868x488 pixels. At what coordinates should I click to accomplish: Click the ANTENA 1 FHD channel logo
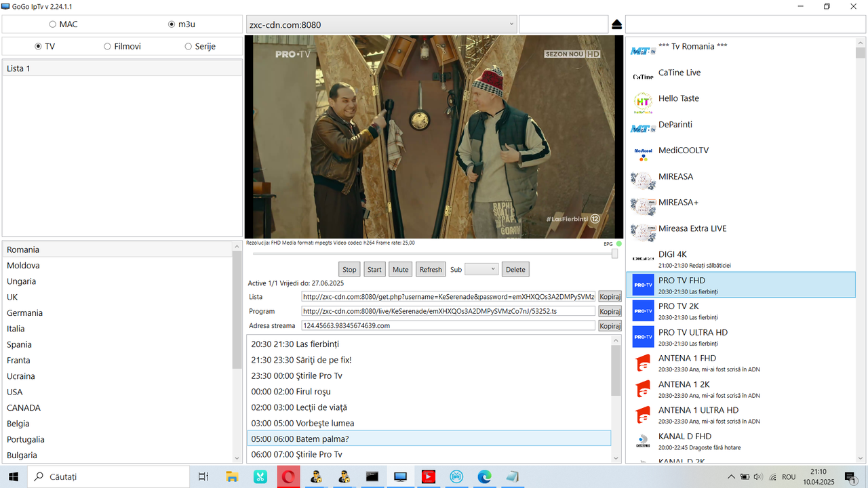click(x=643, y=363)
